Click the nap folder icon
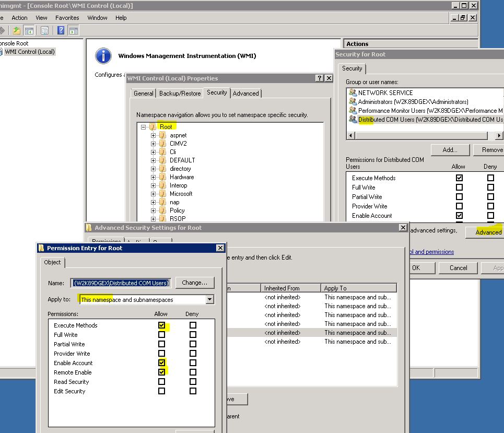This screenshot has height=433, width=504. point(163,202)
